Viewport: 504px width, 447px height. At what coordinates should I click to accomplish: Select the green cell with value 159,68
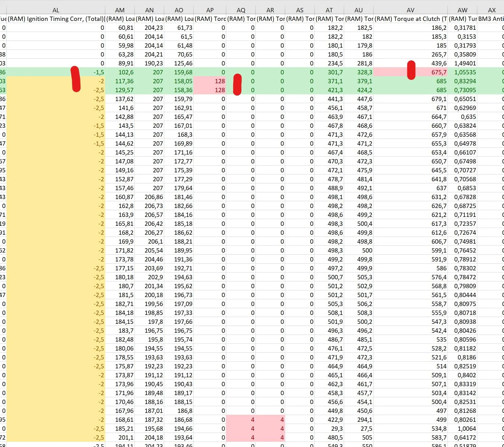pos(179,72)
